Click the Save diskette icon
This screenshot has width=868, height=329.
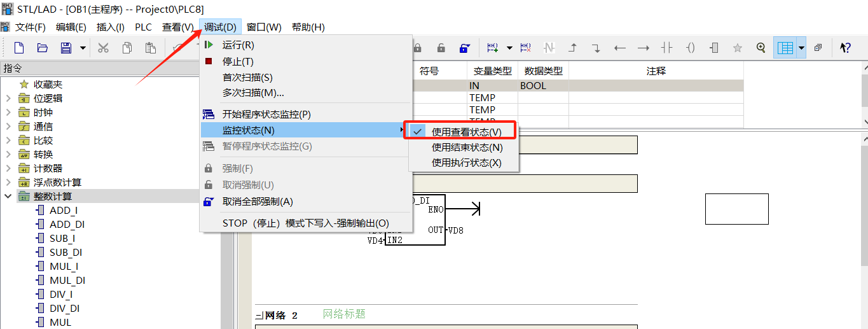tap(65, 48)
